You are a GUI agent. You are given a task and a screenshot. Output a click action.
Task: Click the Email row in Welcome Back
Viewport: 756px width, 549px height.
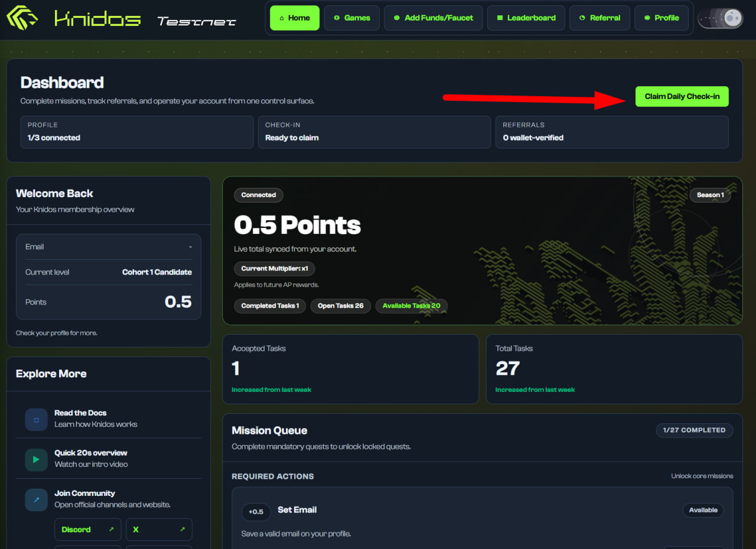coord(109,247)
